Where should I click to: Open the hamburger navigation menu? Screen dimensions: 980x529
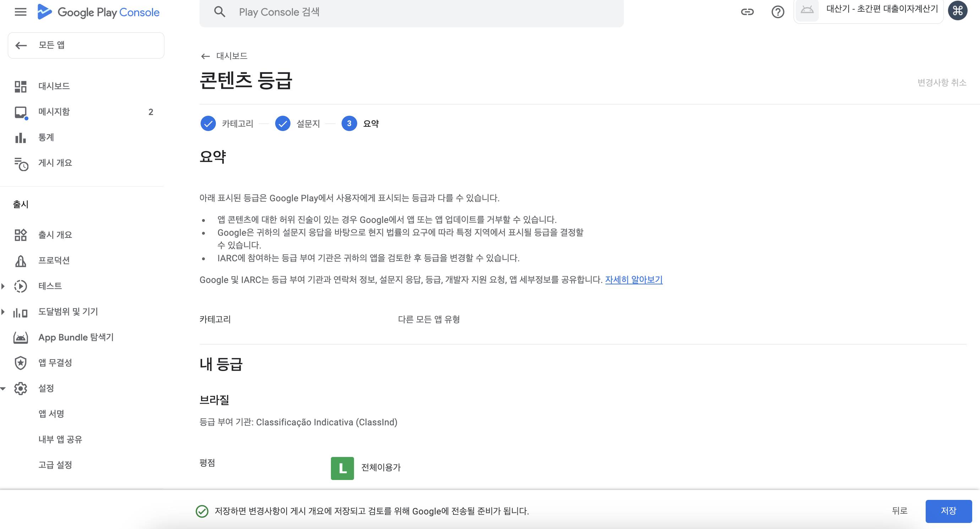pos(21,12)
